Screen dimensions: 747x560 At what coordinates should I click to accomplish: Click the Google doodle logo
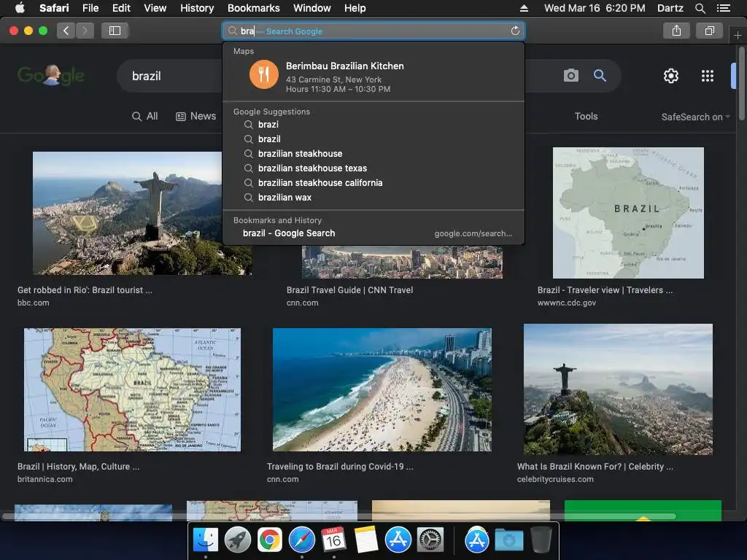tap(51, 75)
